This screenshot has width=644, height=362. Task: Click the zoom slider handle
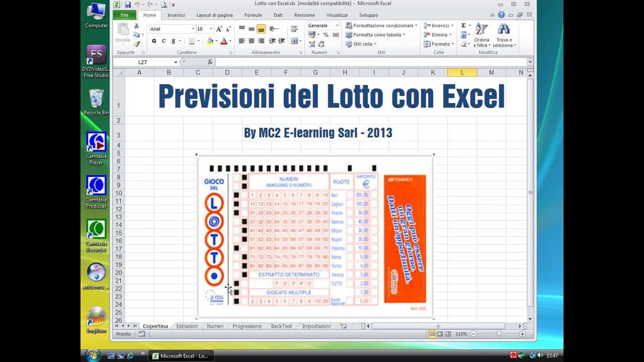click(x=499, y=334)
